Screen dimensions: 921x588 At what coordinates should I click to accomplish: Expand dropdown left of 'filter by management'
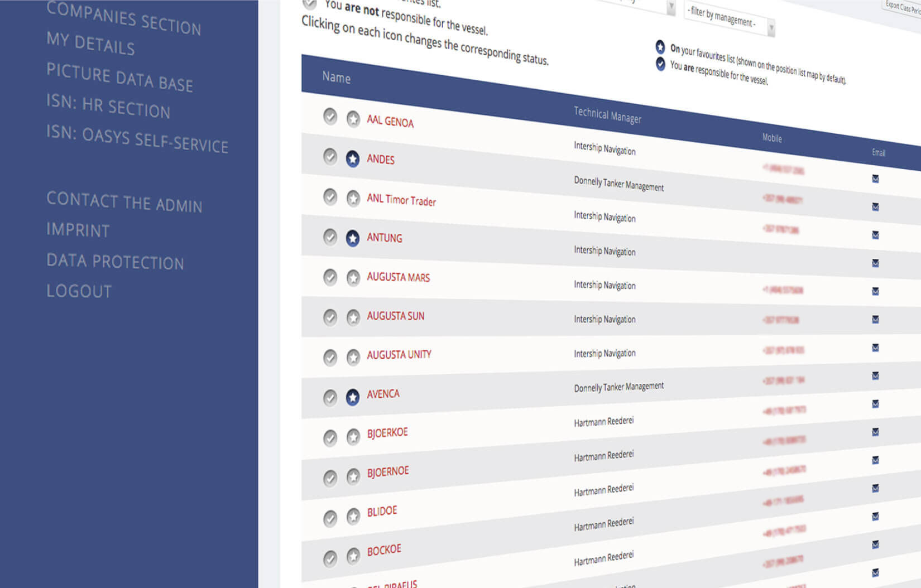coord(670,7)
